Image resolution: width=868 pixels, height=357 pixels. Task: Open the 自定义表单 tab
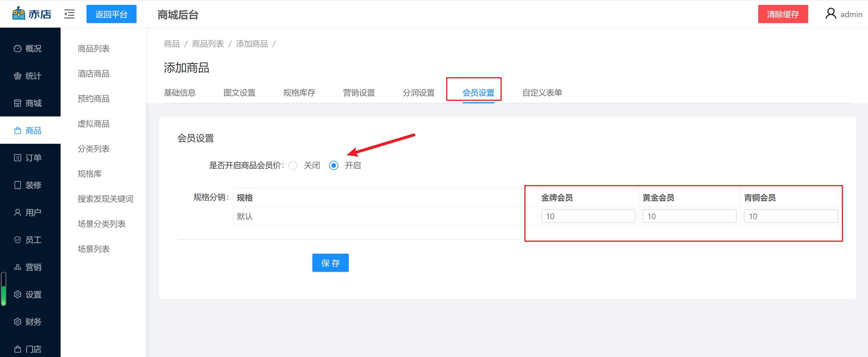click(542, 93)
